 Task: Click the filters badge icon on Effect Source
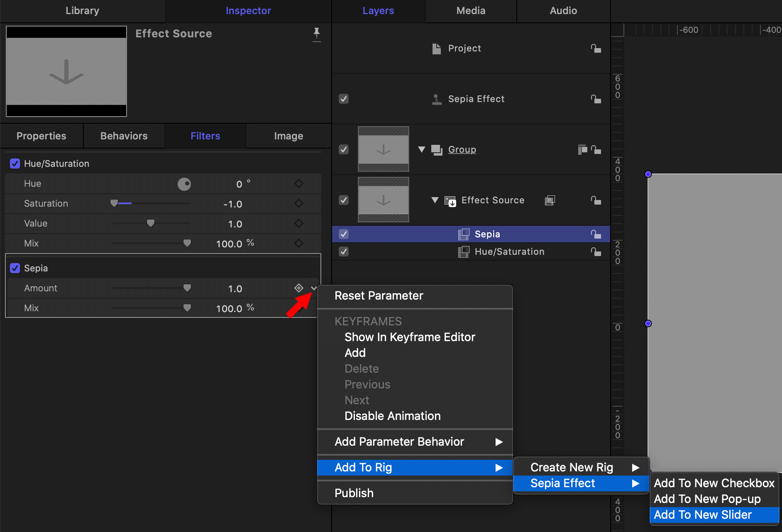pyautogui.click(x=550, y=200)
